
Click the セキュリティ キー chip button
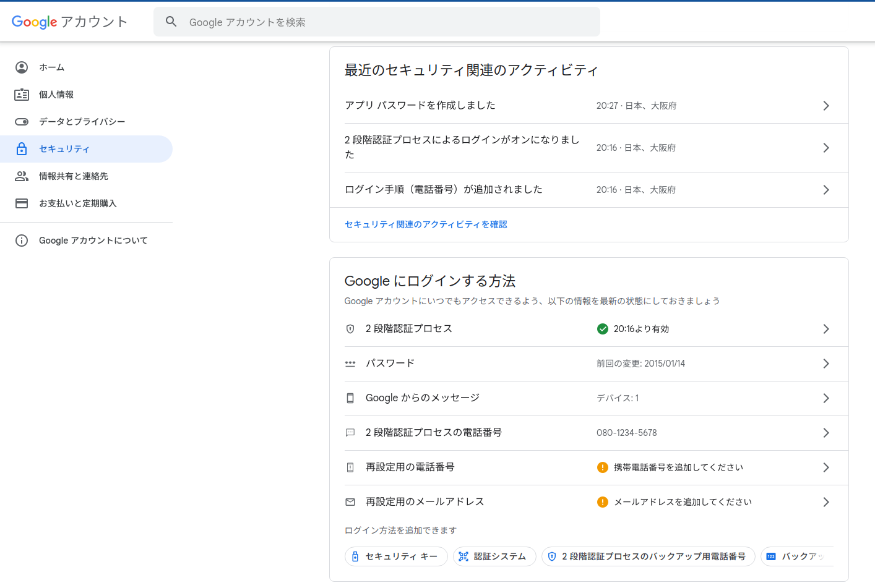pyautogui.click(x=396, y=556)
